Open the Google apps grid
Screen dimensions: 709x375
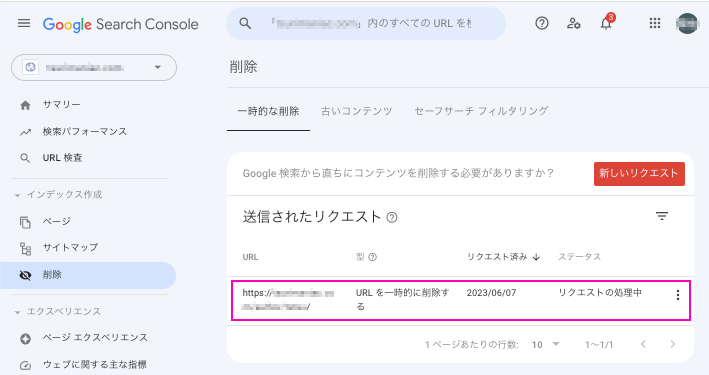(x=655, y=23)
